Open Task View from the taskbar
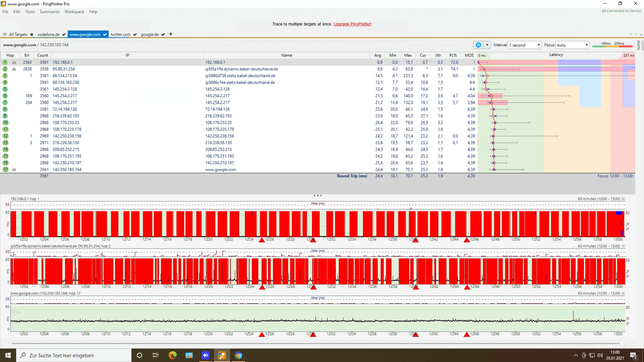 [155, 356]
